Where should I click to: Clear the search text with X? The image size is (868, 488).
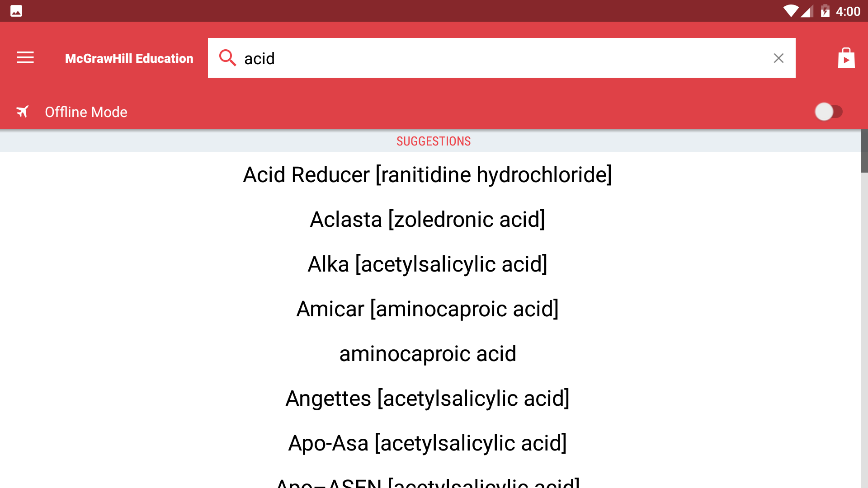coord(778,58)
